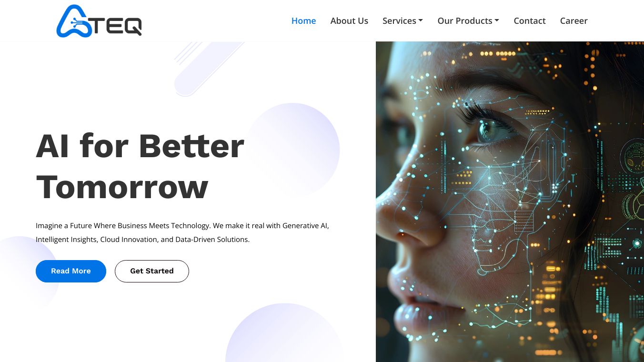644x362 pixels.
Task: Open the Services menu label
Action: pos(399,20)
